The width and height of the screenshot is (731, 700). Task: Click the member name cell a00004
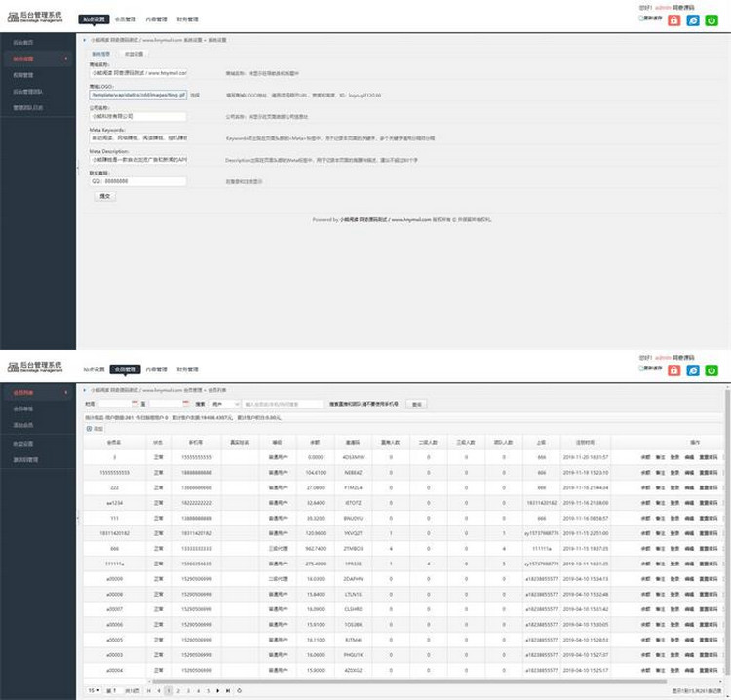click(114, 670)
